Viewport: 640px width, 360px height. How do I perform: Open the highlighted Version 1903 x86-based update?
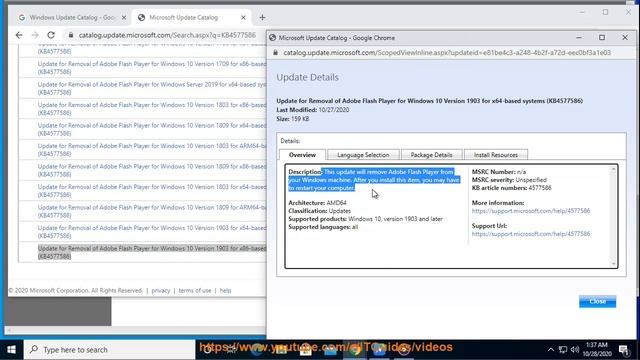[152, 252]
